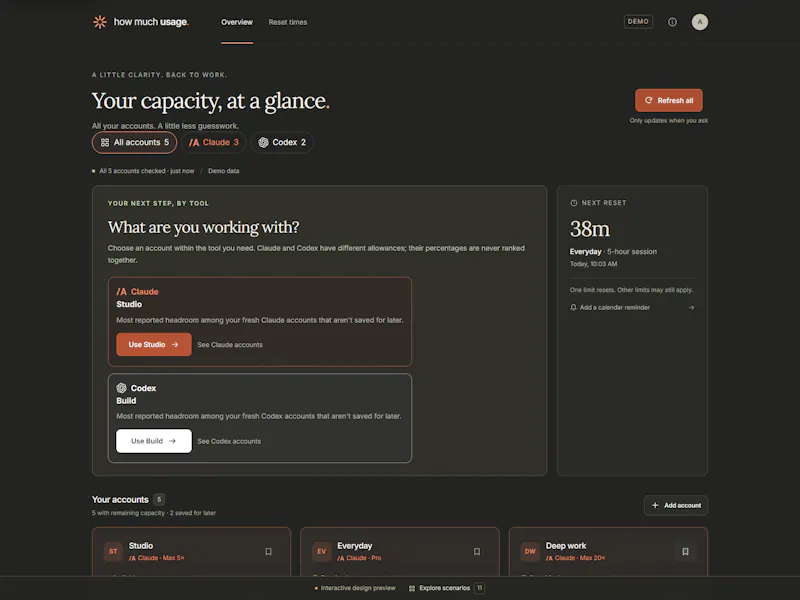Filter by Claude accounts
Image resolution: width=800 pixels, height=600 pixels.
point(214,142)
